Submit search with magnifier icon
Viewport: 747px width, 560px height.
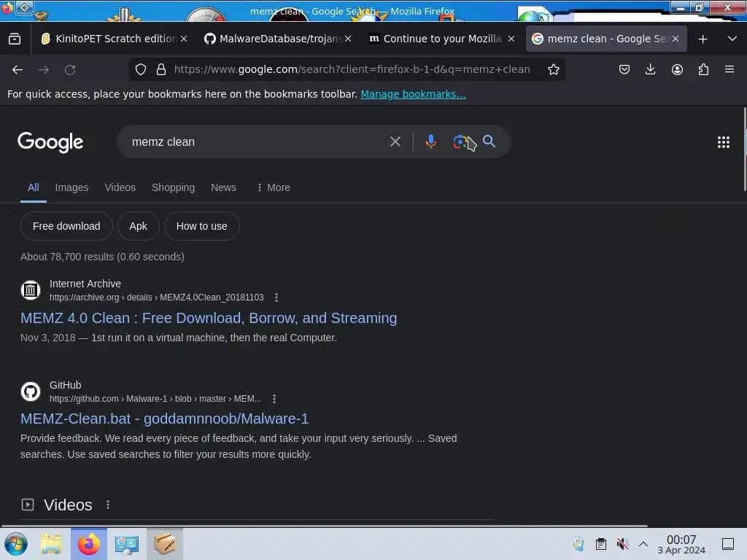tap(489, 141)
